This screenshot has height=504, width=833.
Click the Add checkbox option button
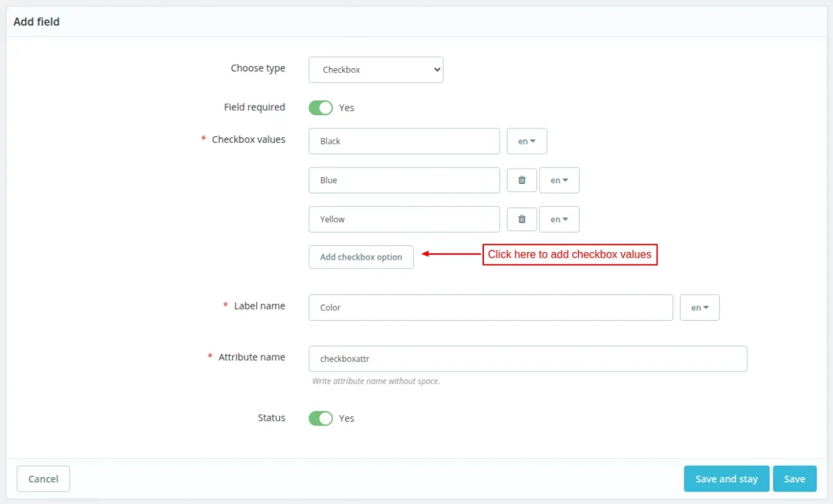click(361, 257)
